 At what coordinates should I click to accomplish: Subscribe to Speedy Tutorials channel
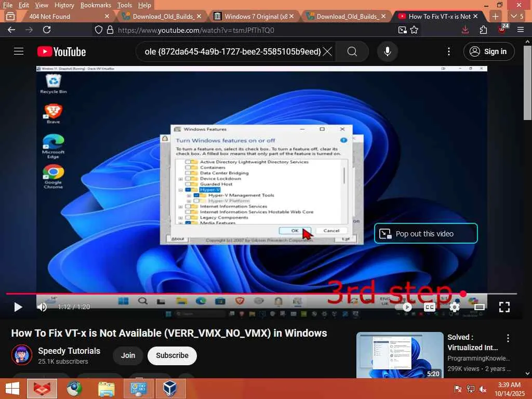pyautogui.click(x=172, y=355)
